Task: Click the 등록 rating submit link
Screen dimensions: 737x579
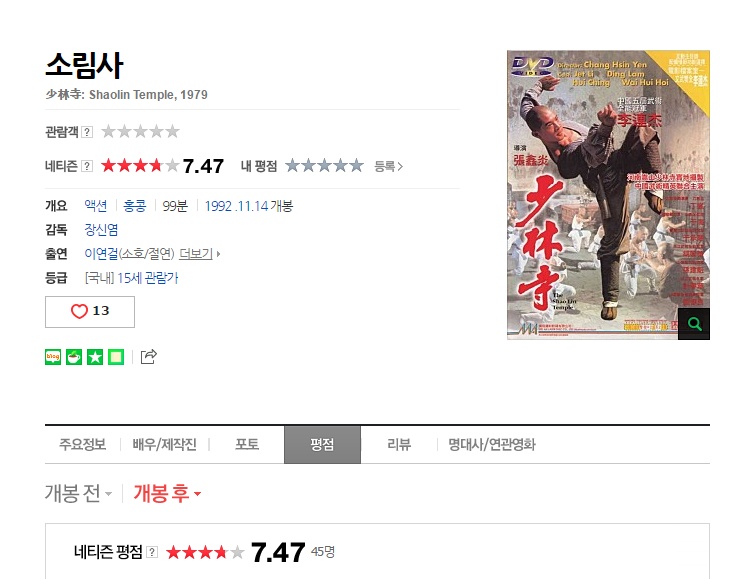Action: click(388, 166)
